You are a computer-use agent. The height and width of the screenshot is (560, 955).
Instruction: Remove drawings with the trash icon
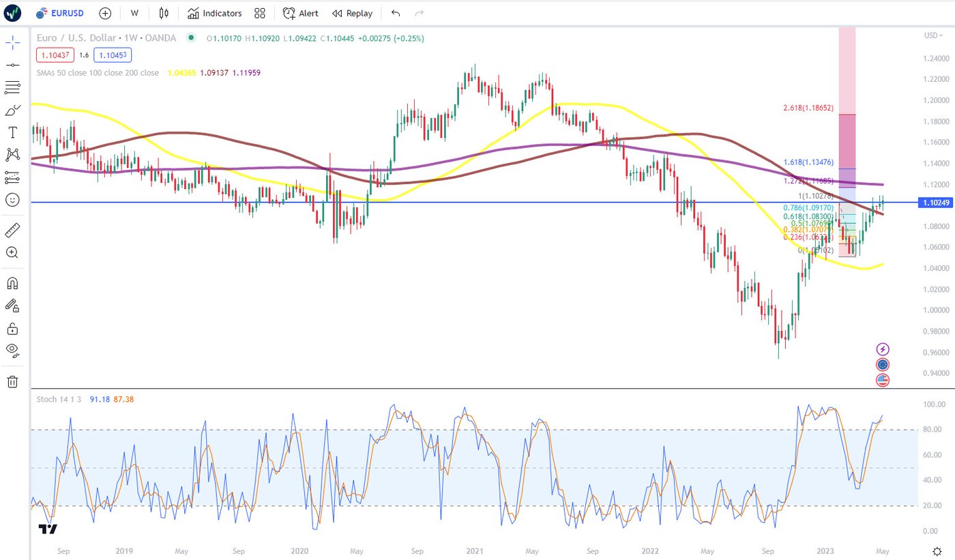(x=12, y=381)
